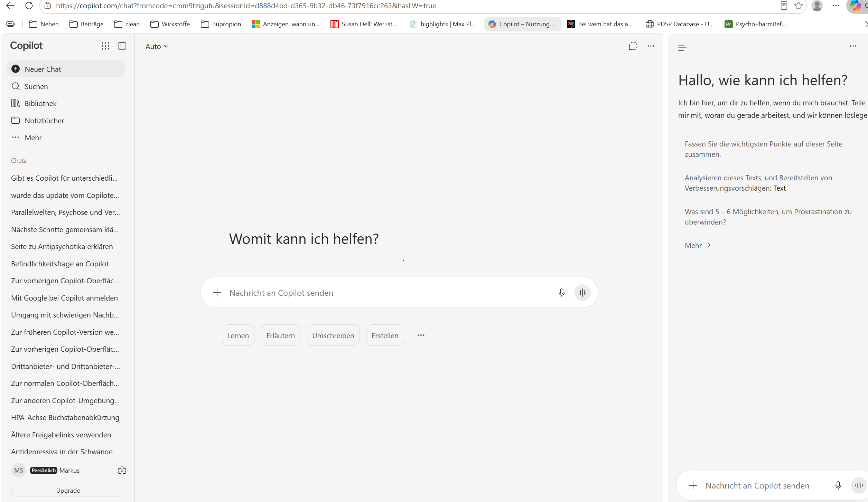Select the Umschreiben suggestion chip
868x502 pixels.
pos(333,335)
